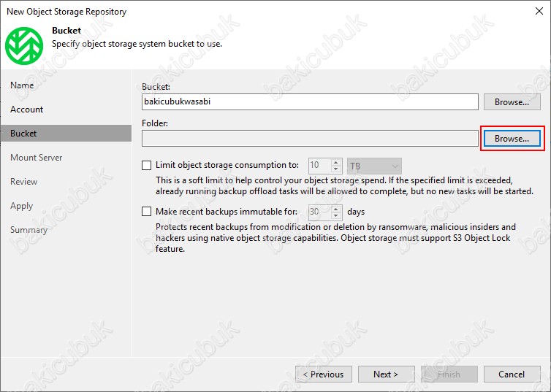Go to the Apply step
Image resolution: width=551 pixels, height=392 pixels.
coord(21,206)
